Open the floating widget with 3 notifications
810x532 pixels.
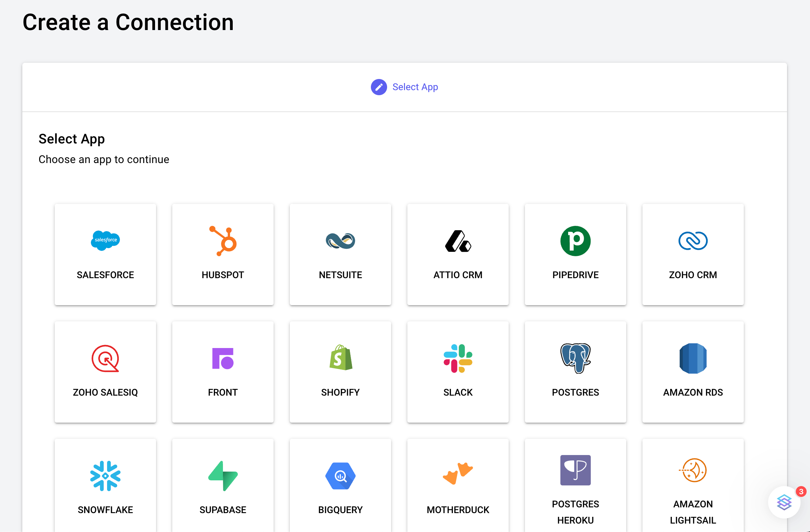[x=784, y=502]
